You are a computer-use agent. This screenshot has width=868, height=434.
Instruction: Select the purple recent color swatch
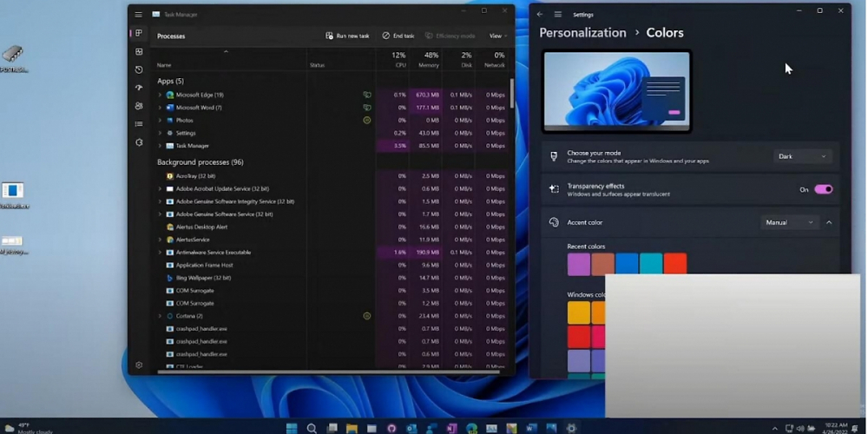(x=578, y=264)
